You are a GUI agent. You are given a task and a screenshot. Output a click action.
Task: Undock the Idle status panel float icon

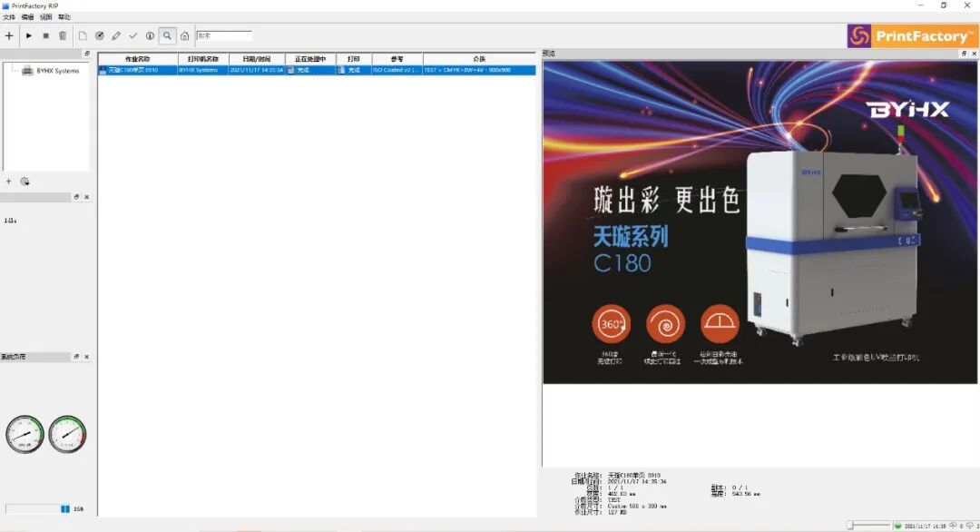(76, 197)
